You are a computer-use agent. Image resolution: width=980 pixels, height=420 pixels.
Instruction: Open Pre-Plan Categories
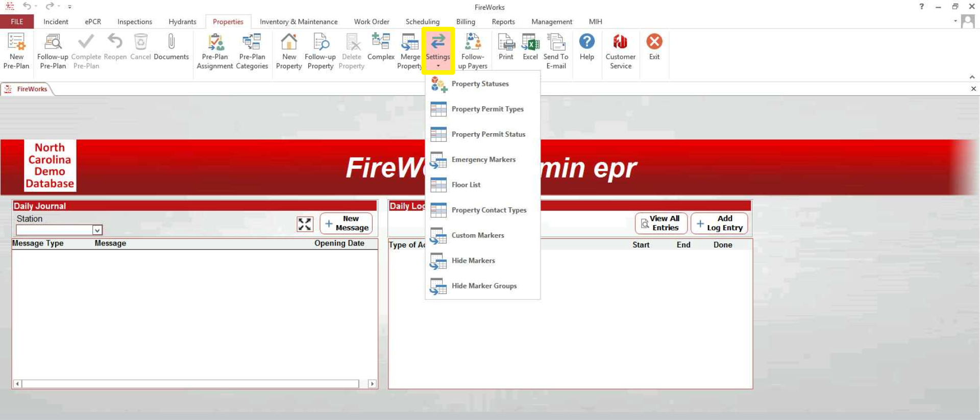click(252, 51)
